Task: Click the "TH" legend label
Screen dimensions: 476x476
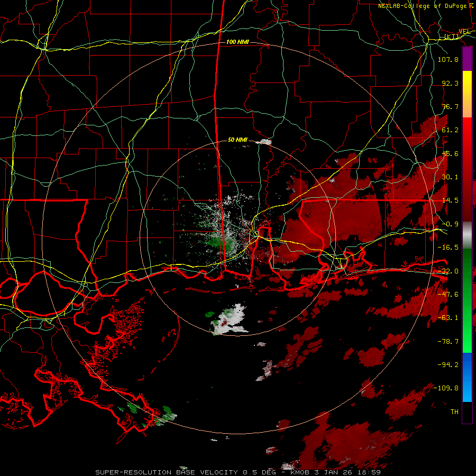Action: point(454,412)
